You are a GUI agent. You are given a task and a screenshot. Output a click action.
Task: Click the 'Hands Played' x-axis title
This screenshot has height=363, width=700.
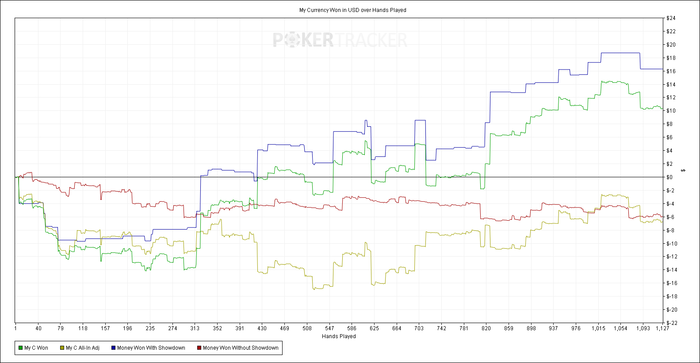339,336
